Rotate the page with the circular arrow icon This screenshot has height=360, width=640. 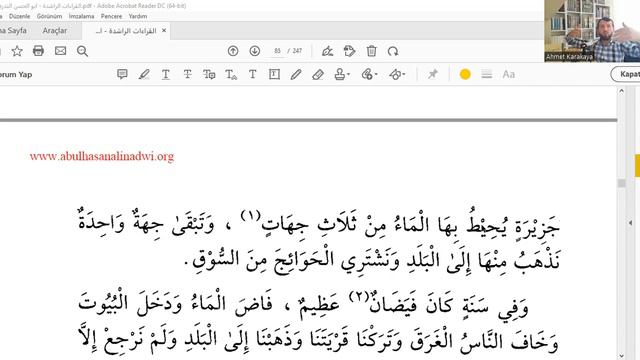pyautogui.click(x=393, y=51)
